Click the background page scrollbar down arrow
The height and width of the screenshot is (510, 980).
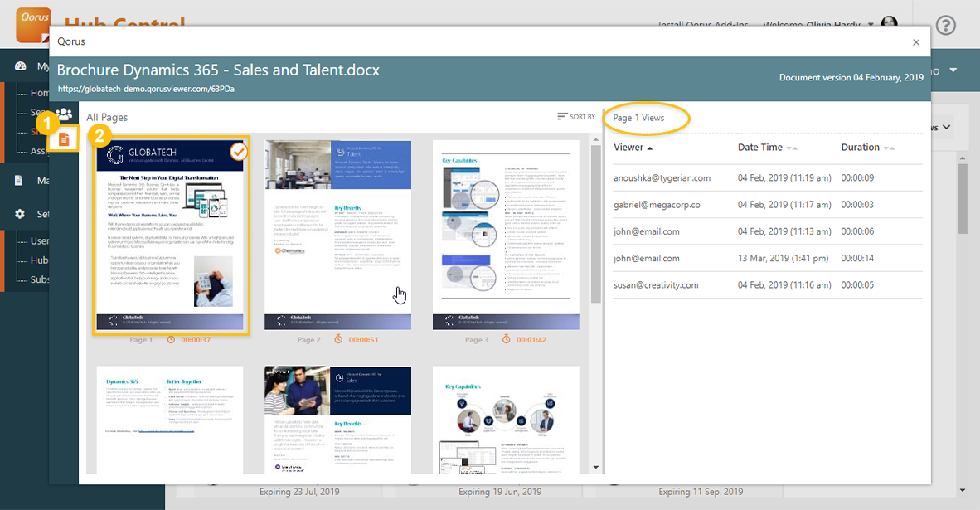click(963, 491)
